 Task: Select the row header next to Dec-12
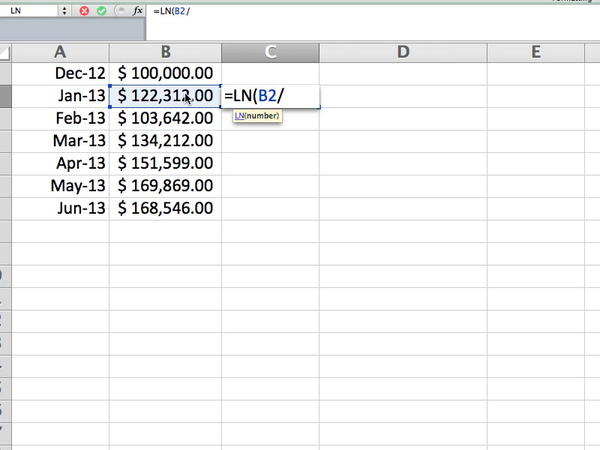(x=5, y=73)
